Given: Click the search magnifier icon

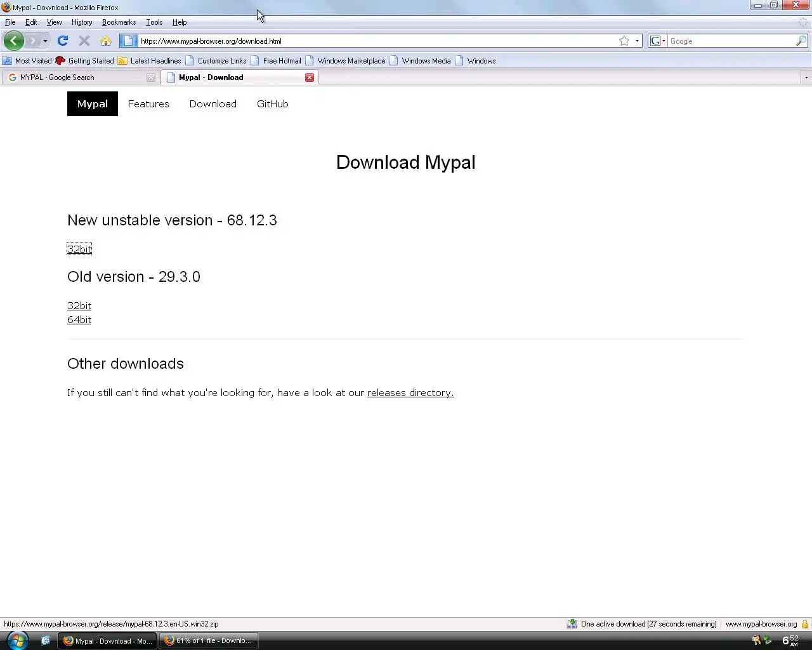Looking at the screenshot, I should pos(801,41).
